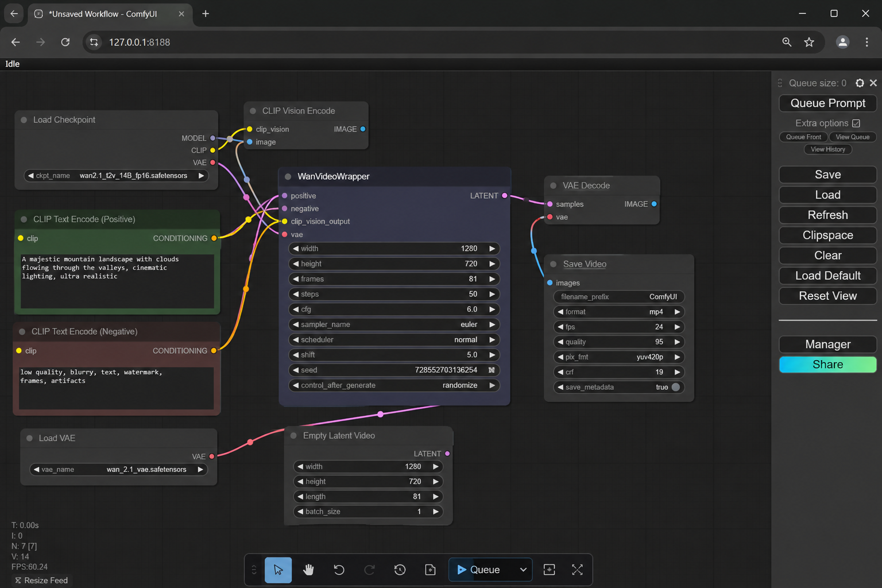Open queue settings gear icon
The height and width of the screenshot is (588, 882).
tap(860, 83)
